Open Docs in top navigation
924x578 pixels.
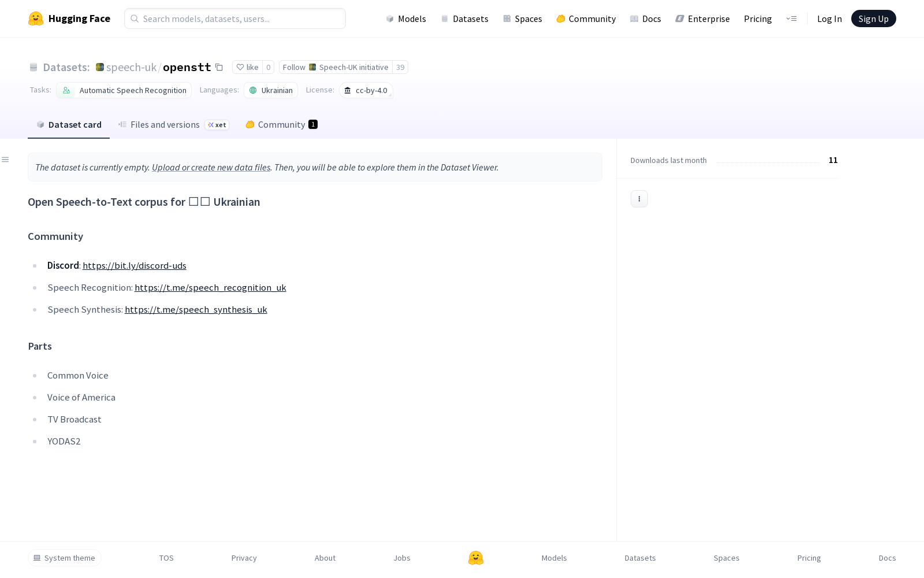pos(645,18)
